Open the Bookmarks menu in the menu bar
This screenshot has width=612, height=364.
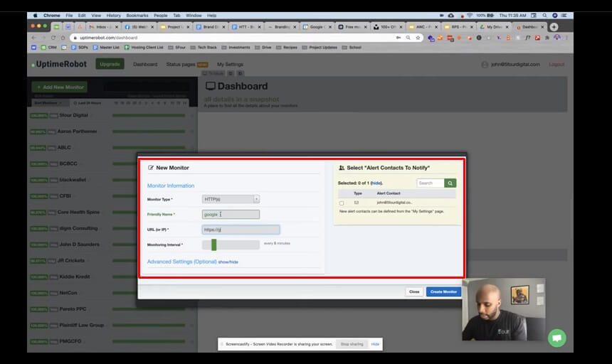[x=137, y=16]
